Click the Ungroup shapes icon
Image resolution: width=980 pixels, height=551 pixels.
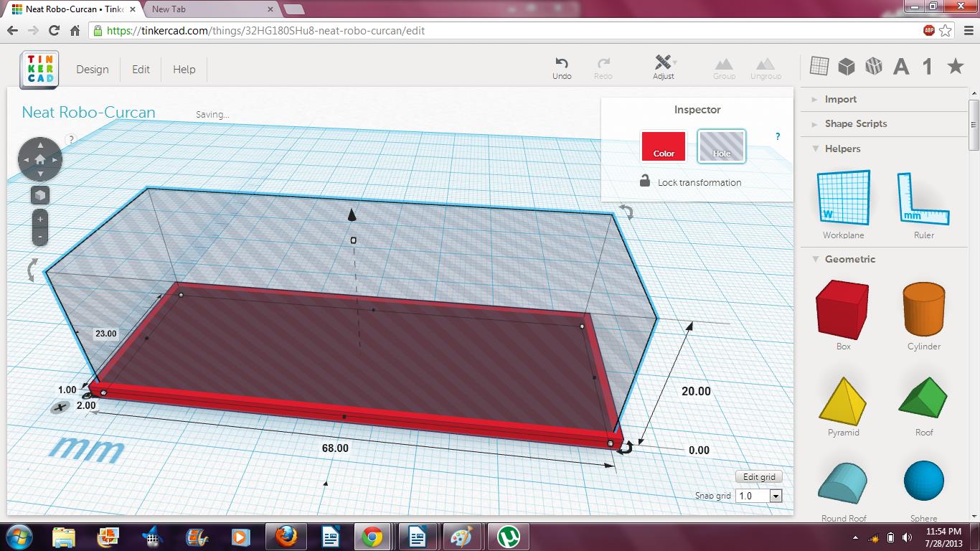765,68
